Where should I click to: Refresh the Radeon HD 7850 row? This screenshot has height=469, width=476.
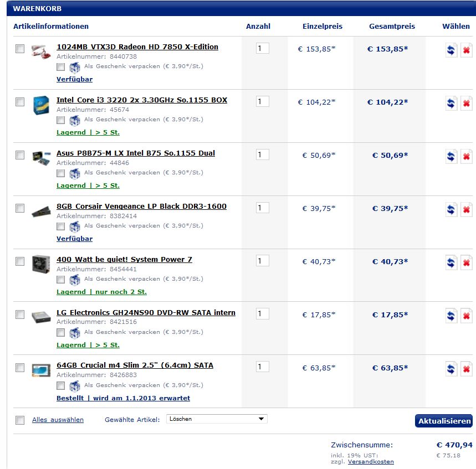451,50
